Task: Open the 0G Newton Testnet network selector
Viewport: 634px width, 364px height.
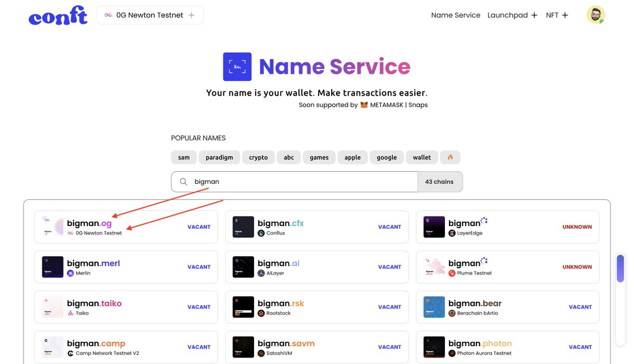Action: pyautogui.click(x=150, y=15)
